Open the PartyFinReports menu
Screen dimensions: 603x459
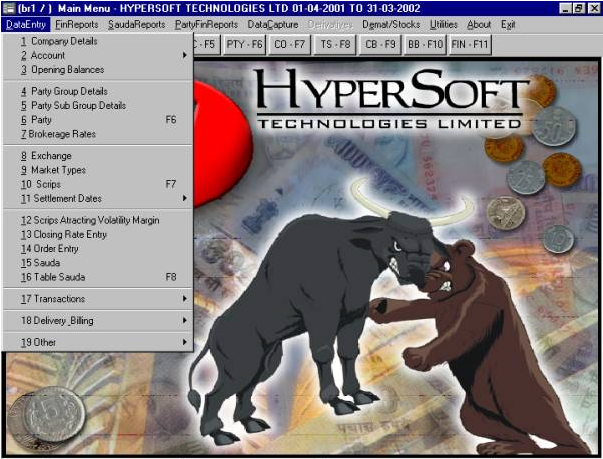206,25
